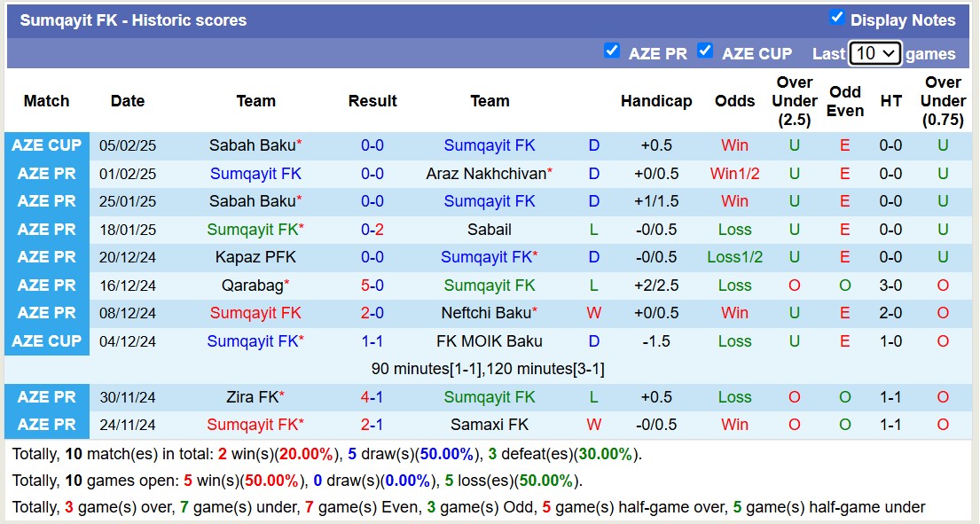
Task: Open the Neftchi Baku team link
Action: point(486,313)
